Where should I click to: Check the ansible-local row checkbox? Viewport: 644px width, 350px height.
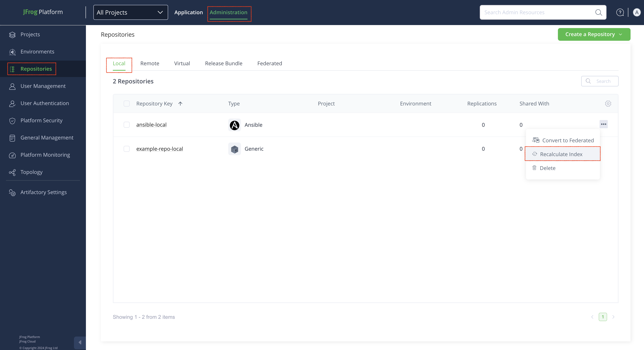[x=126, y=125]
